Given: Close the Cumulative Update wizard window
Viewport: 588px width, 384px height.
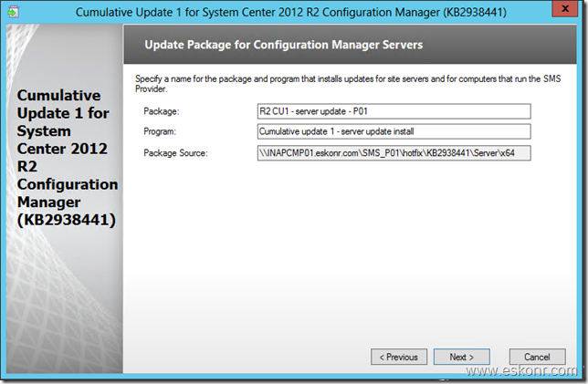Looking at the screenshot, I should point(565,8).
